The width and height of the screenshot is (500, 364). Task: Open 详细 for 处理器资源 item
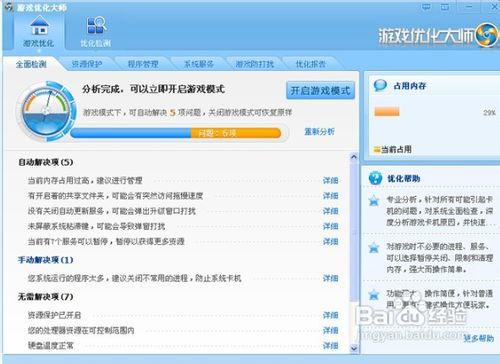tap(330, 330)
